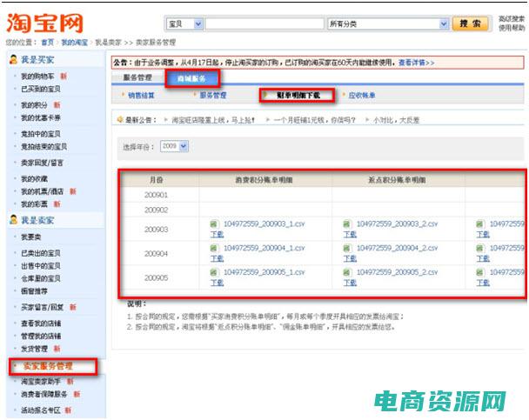Open announcement 小对比,大反差

tap(396, 120)
